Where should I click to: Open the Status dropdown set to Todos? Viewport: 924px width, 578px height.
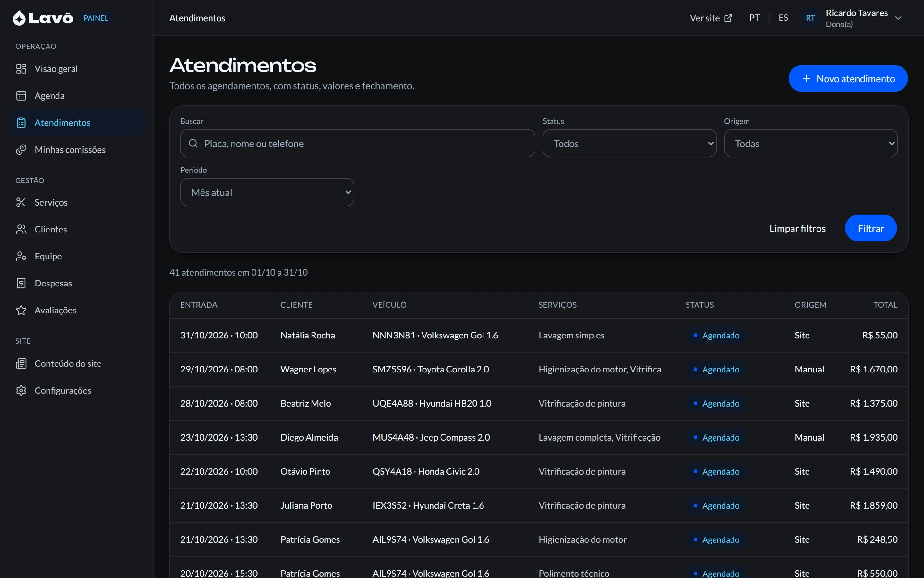(629, 143)
